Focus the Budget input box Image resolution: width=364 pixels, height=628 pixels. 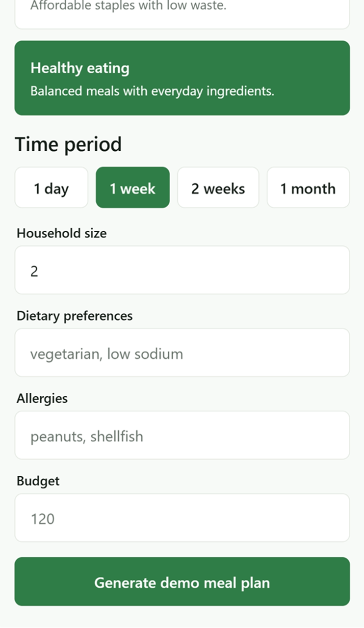[182, 518]
